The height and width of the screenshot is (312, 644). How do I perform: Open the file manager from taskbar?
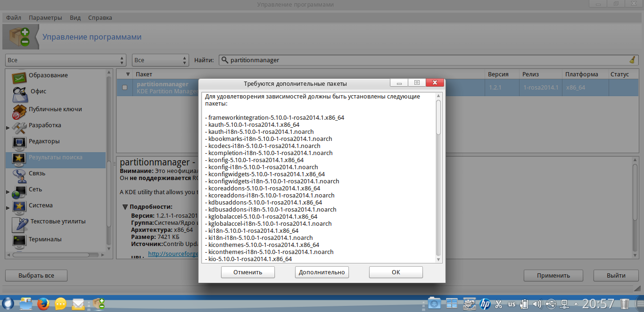(x=25, y=304)
